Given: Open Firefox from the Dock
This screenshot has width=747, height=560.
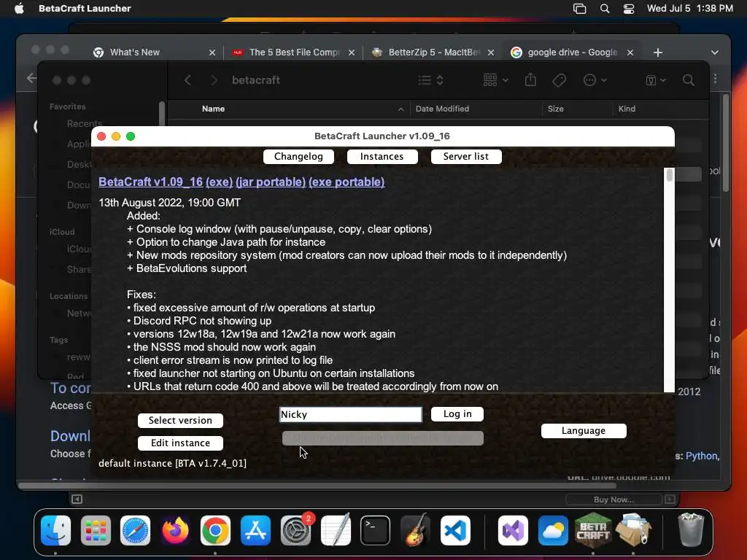Looking at the screenshot, I should 175,531.
